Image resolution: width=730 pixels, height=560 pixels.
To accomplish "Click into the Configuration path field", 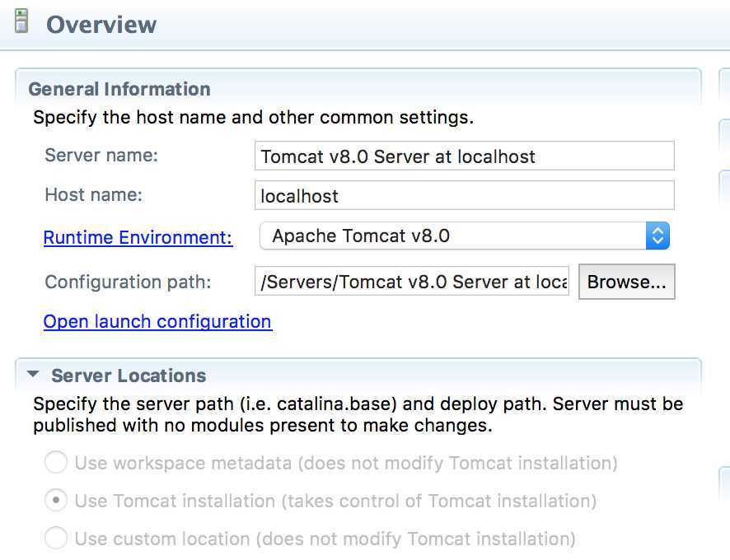I will click(412, 281).
